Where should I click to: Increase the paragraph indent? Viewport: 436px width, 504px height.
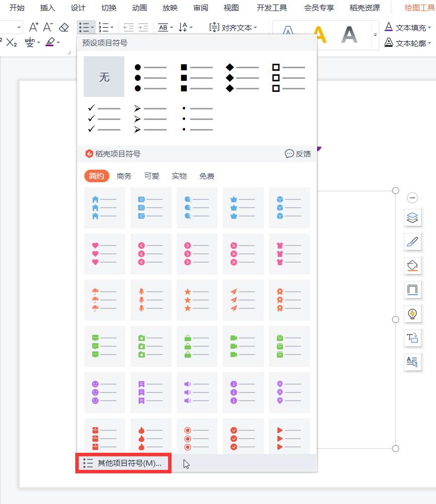tap(143, 28)
